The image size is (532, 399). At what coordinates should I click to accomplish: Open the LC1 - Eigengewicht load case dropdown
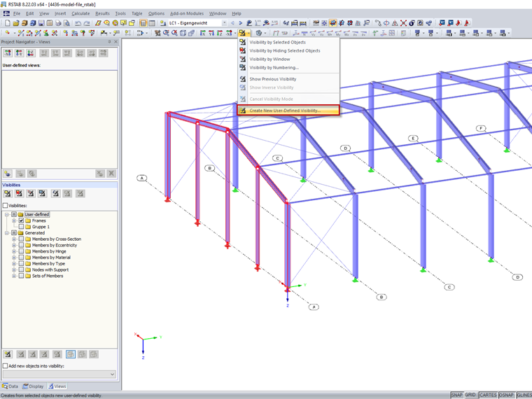click(224, 23)
